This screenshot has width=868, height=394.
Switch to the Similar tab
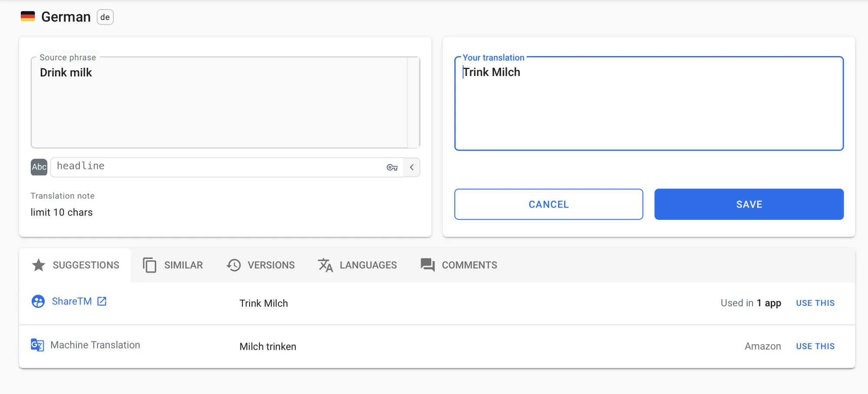click(173, 265)
